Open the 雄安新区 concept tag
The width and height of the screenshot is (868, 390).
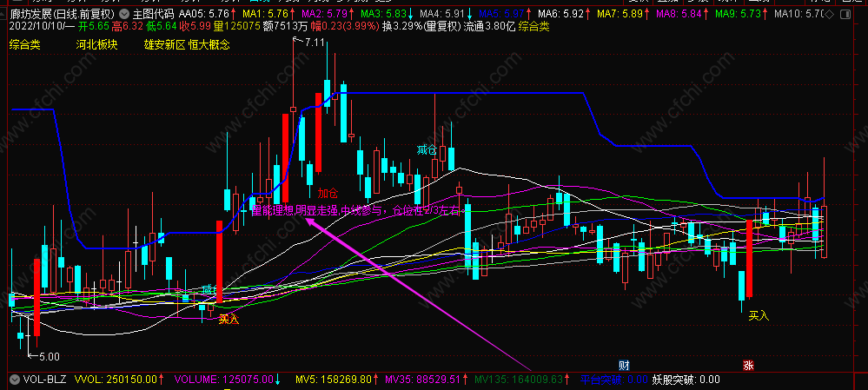(164, 45)
